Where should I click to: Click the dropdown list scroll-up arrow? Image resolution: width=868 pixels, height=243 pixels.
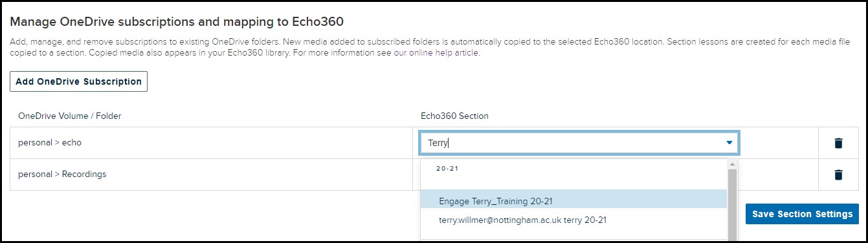pos(733,164)
